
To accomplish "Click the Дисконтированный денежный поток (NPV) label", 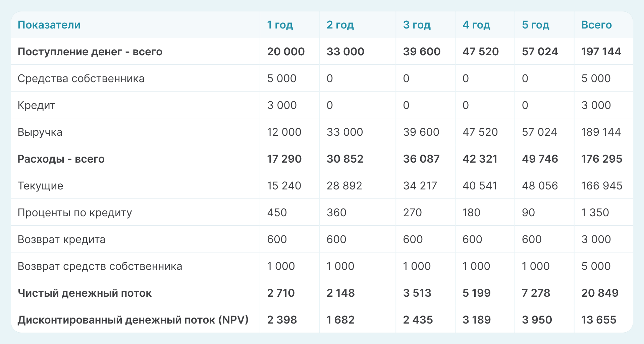I will pyautogui.click(x=133, y=320).
